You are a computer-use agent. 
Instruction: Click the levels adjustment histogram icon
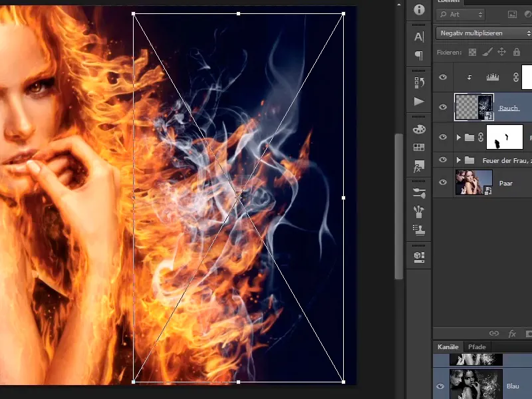(x=492, y=77)
